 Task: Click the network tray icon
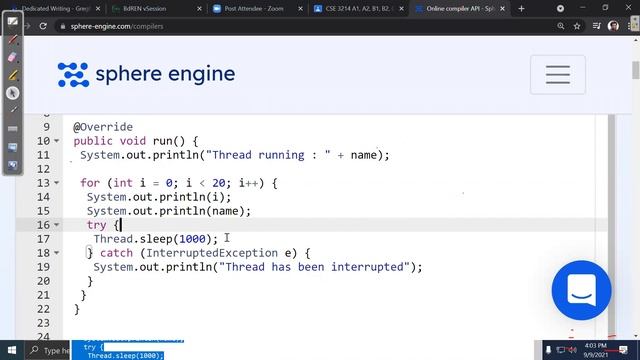coord(561,350)
